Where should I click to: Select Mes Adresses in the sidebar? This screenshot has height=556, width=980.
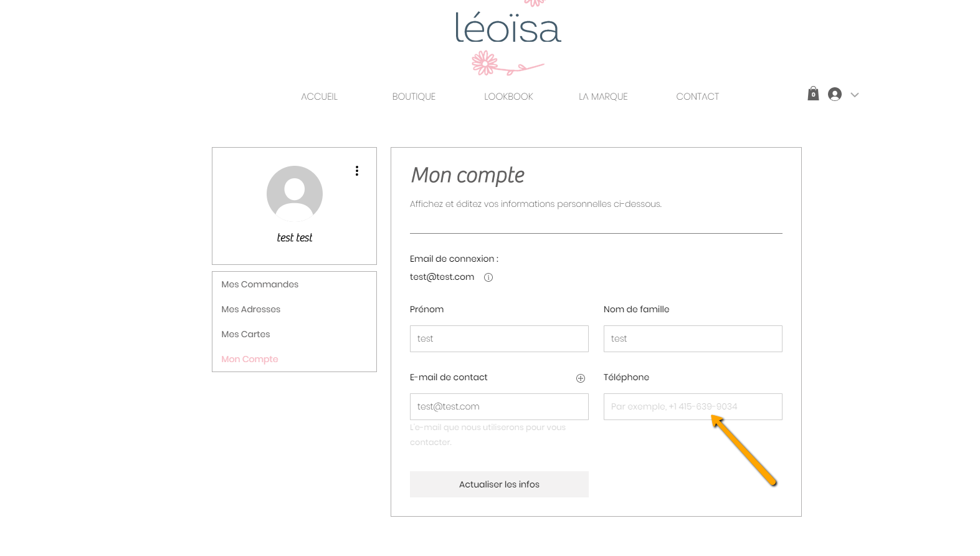tap(251, 309)
